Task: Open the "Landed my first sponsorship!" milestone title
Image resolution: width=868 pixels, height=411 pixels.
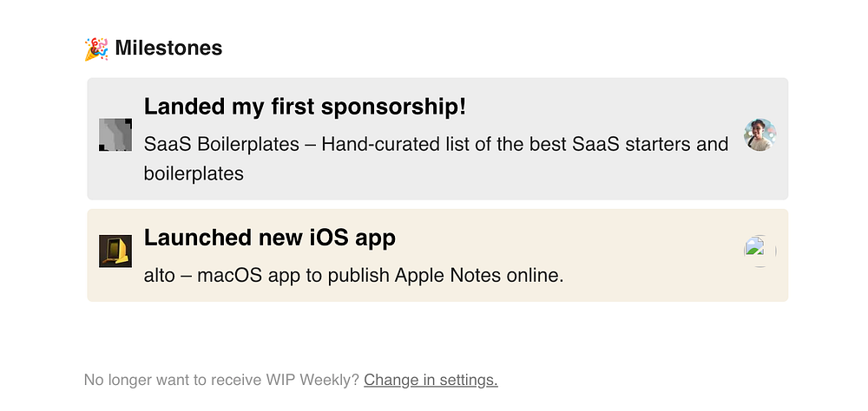Action: point(305,108)
